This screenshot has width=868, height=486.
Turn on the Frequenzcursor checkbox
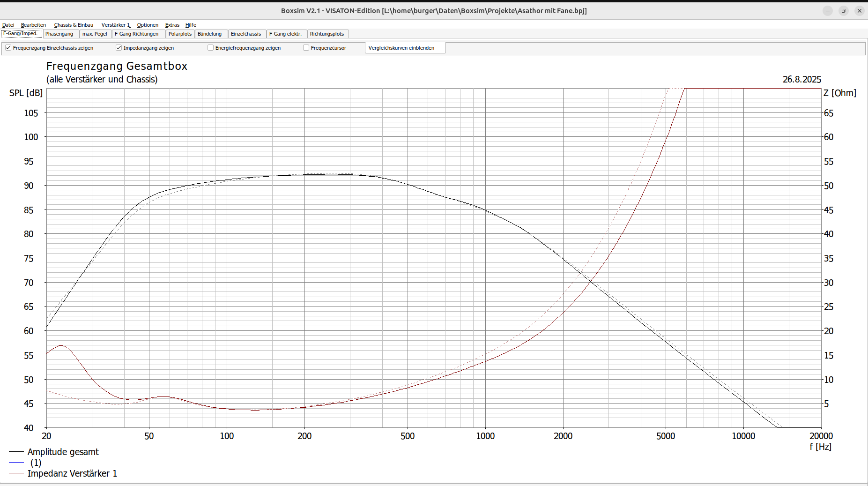tap(306, 48)
